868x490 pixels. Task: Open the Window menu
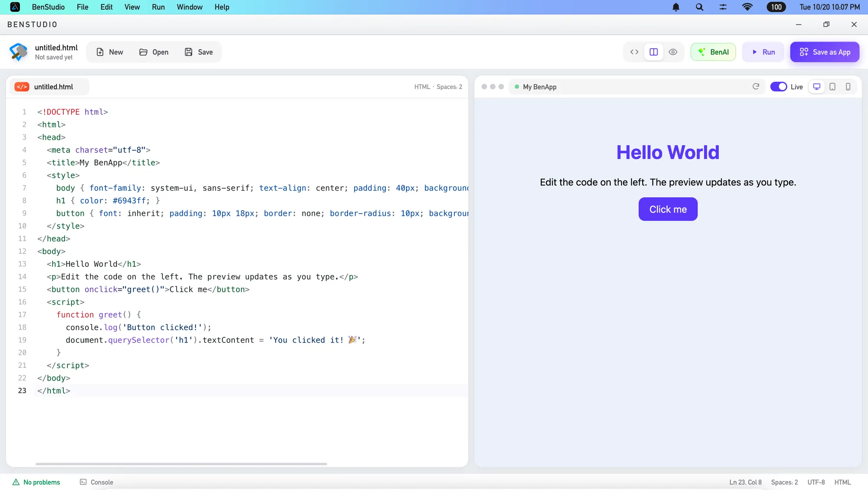(x=190, y=7)
